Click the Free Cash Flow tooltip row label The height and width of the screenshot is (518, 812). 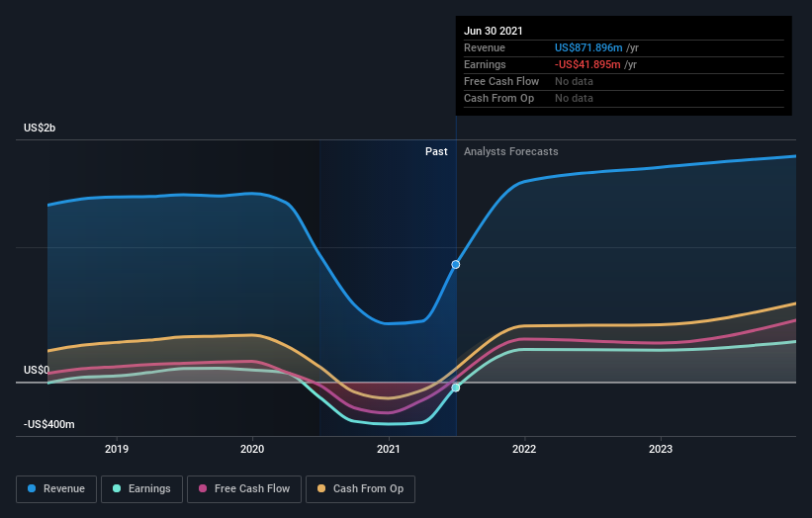(x=501, y=81)
